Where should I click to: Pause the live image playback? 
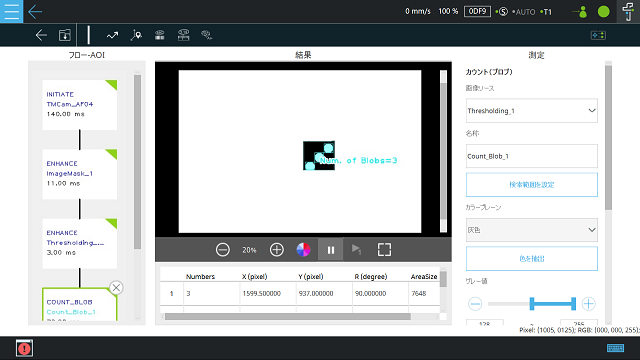tap(331, 249)
